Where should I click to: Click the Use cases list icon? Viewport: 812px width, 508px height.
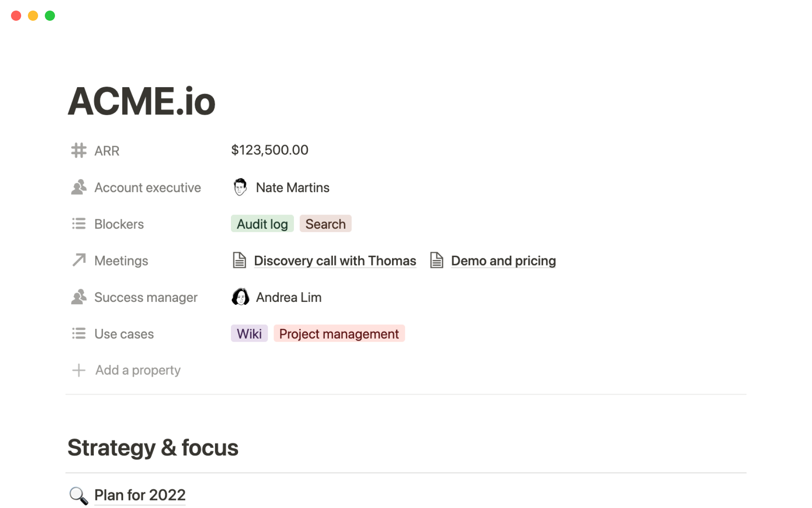79,334
